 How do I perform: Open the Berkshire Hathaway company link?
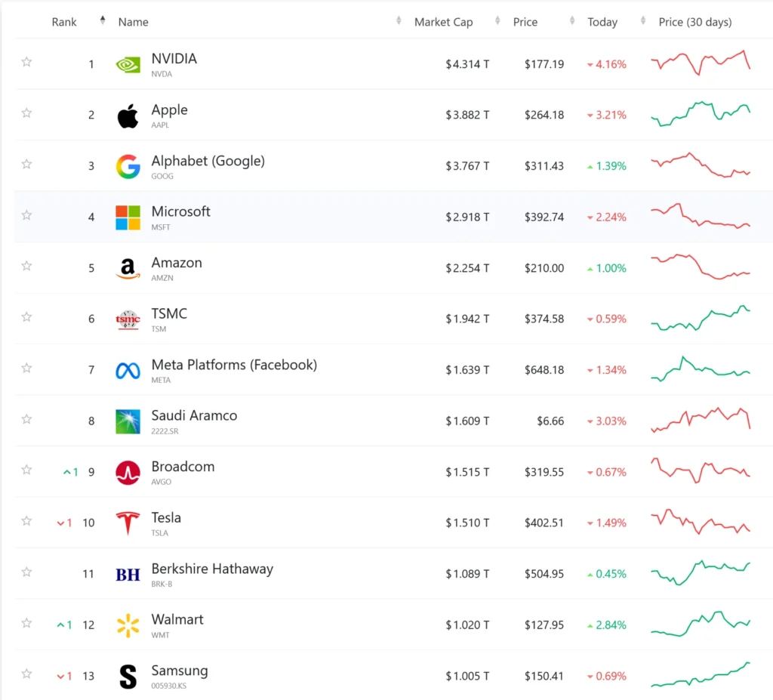[212, 569]
